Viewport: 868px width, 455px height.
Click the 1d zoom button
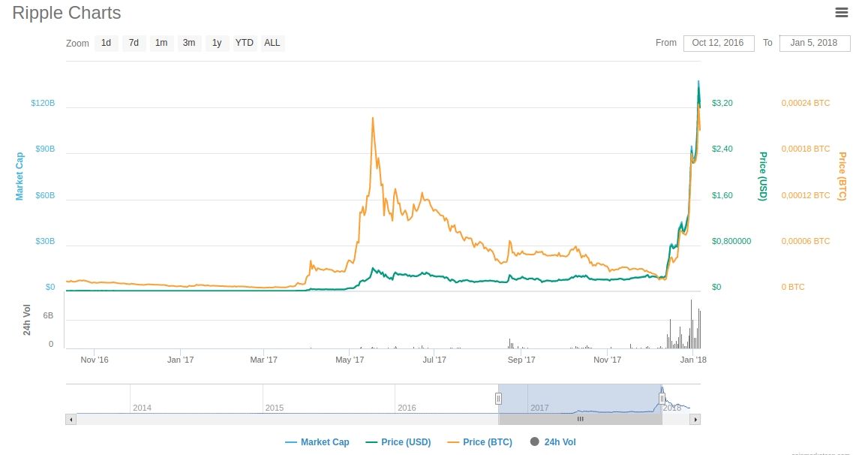point(107,43)
